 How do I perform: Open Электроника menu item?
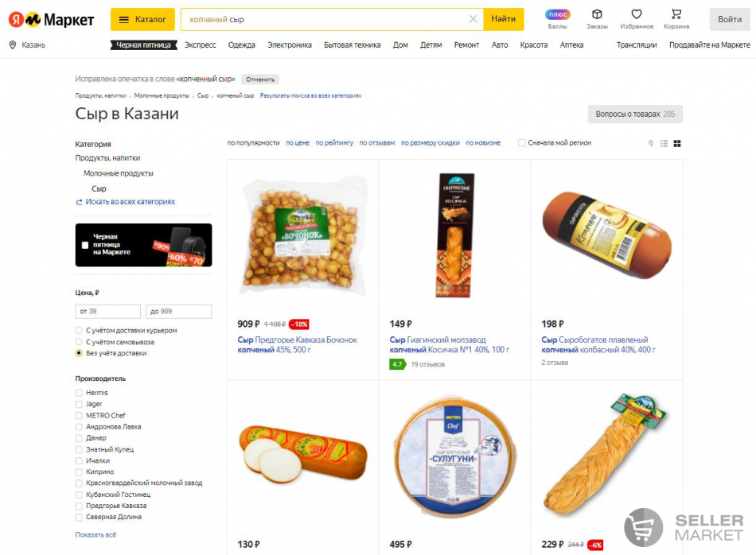[x=290, y=45]
